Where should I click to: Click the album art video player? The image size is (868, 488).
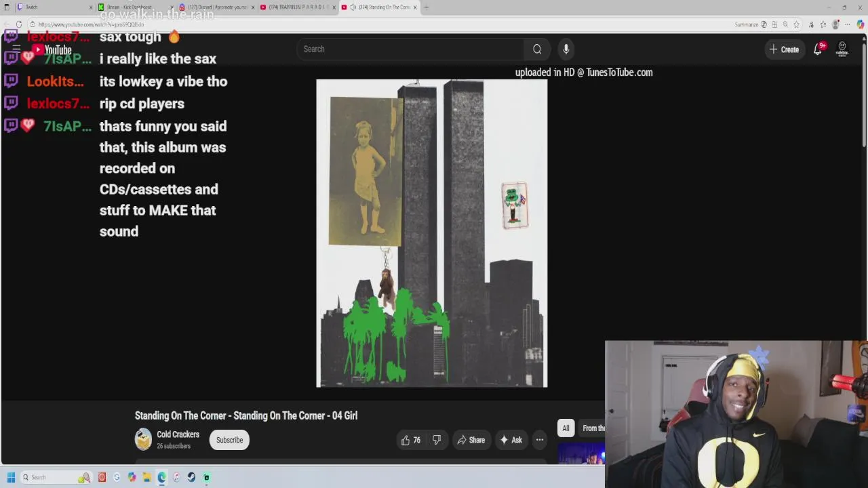(x=431, y=233)
